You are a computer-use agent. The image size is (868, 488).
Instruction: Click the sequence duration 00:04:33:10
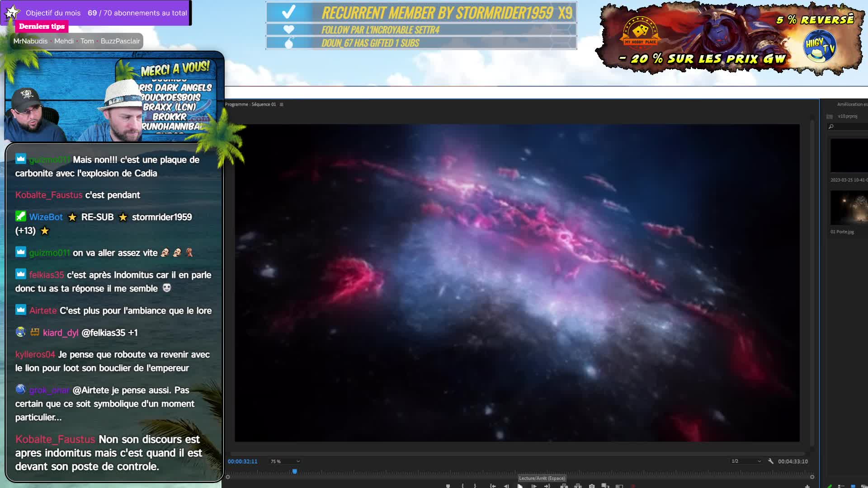793,461
